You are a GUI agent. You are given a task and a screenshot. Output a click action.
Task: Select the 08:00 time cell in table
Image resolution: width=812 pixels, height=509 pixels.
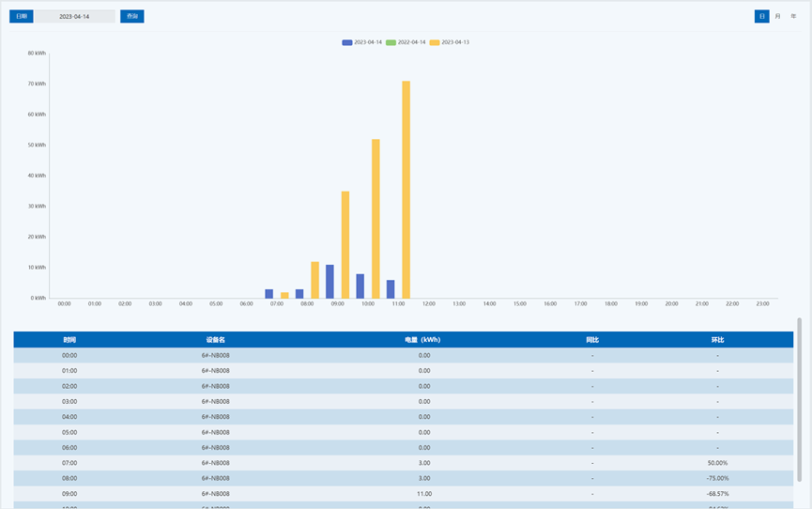point(69,478)
